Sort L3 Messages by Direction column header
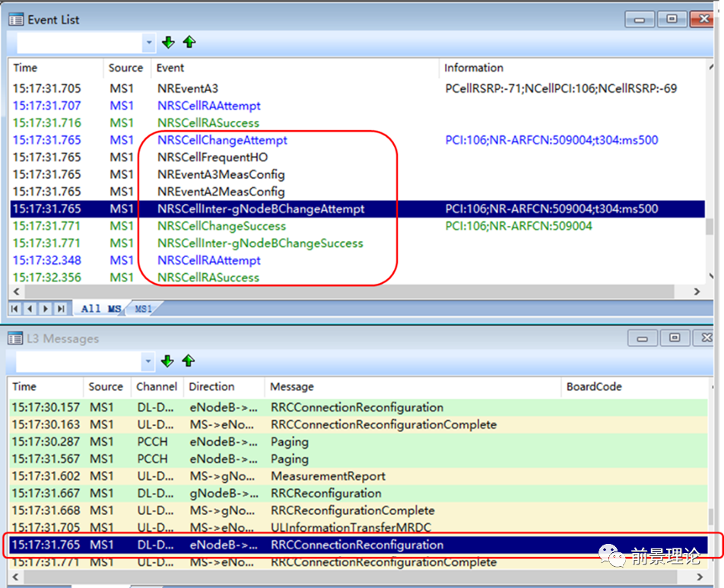The image size is (724, 588). [224, 386]
